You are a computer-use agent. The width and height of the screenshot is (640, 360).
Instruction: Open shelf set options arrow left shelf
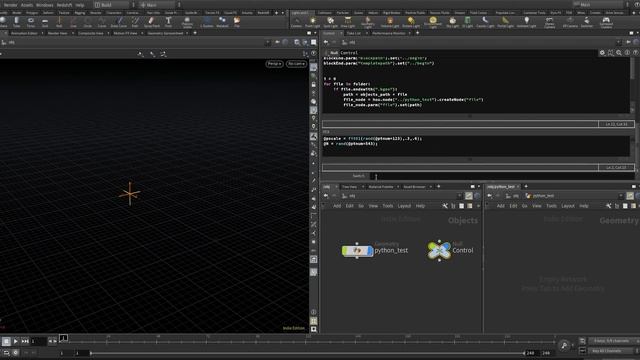pos(283,13)
